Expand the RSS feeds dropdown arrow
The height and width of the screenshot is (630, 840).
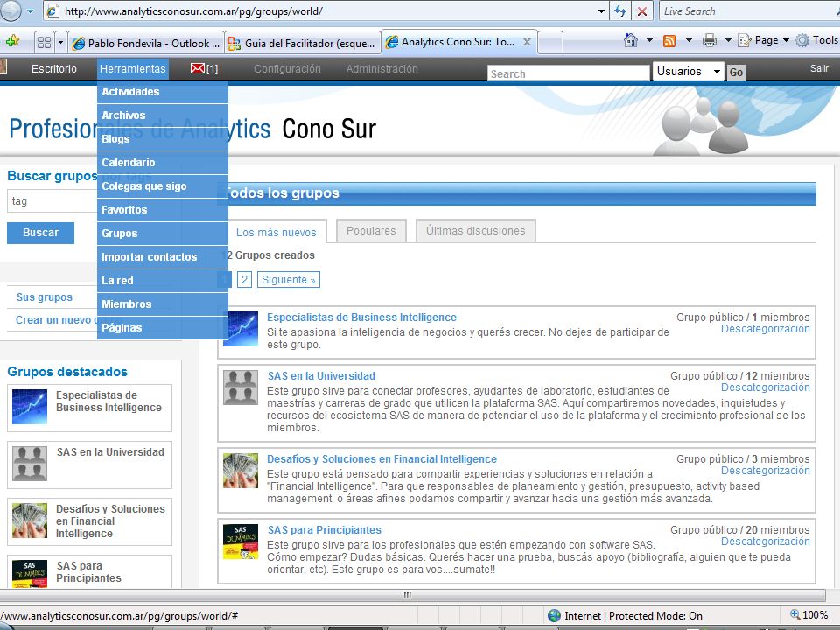click(689, 40)
